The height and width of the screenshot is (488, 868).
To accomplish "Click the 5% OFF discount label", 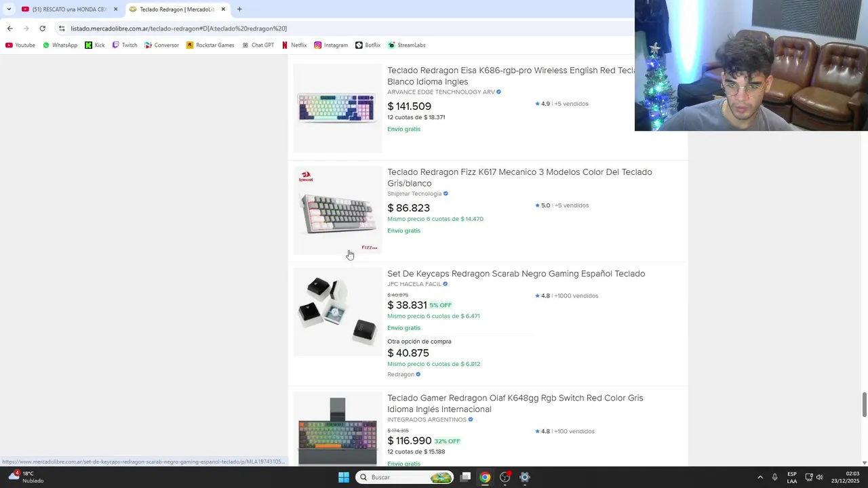I will tap(440, 305).
